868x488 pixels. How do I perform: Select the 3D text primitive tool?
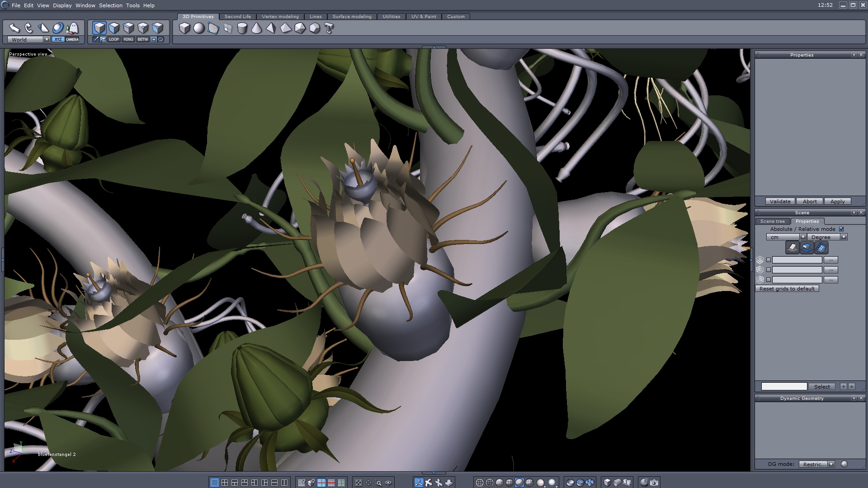[329, 28]
